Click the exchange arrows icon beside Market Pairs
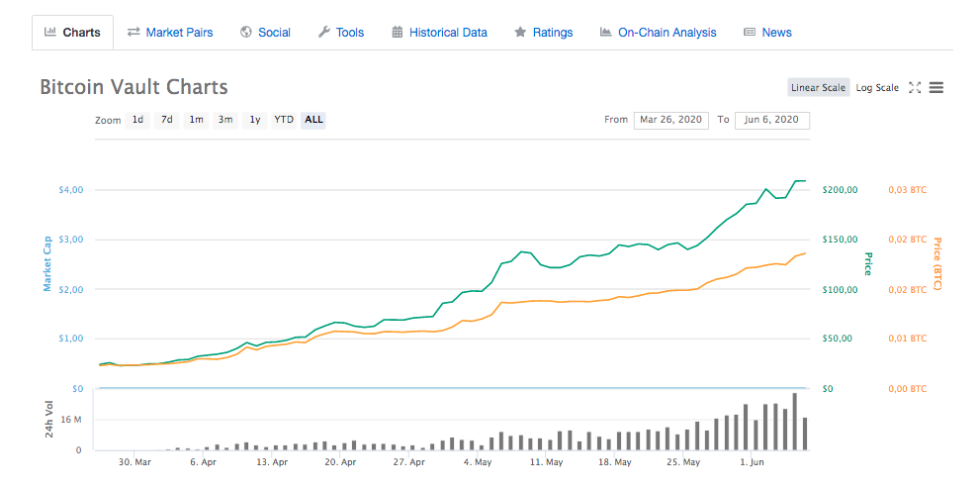The width and height of the screenshot is (980, 488). [x=134, y=32]
